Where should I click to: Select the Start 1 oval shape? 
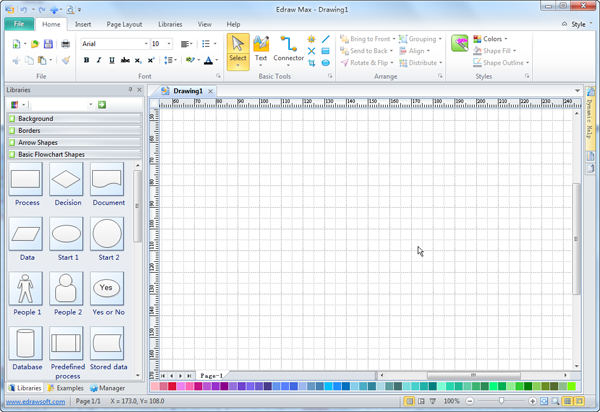tap(66, 238)
